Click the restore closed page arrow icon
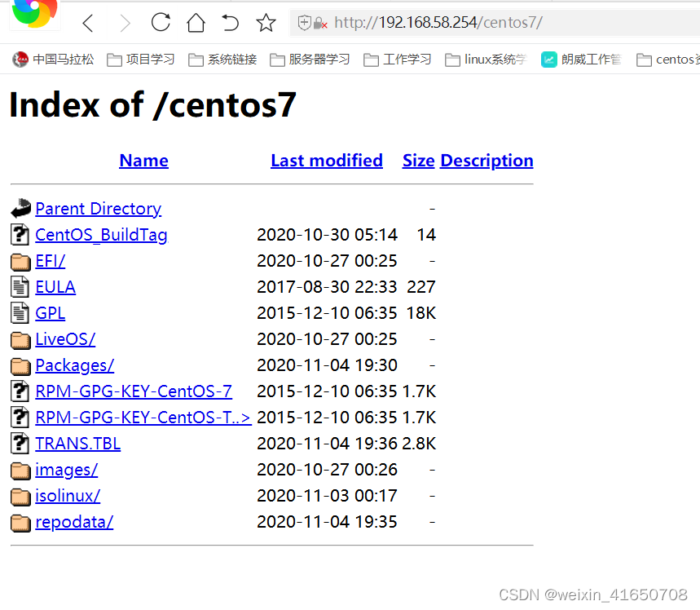This screenshot has width=700, height=610. 231,24
